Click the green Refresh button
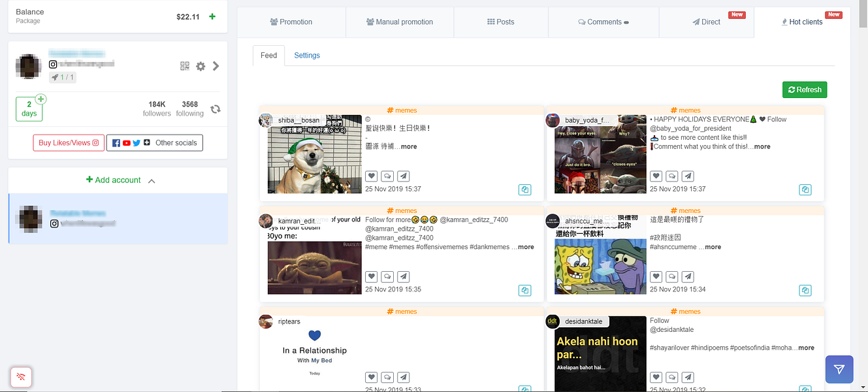868x392 pixels. [x=805, y=90]
